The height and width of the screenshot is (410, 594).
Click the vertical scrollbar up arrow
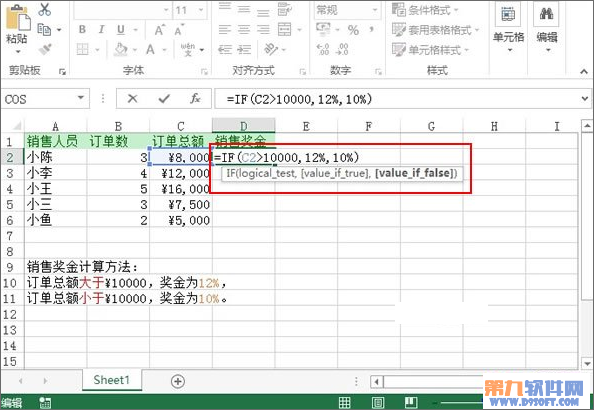(x=587, y=125)
